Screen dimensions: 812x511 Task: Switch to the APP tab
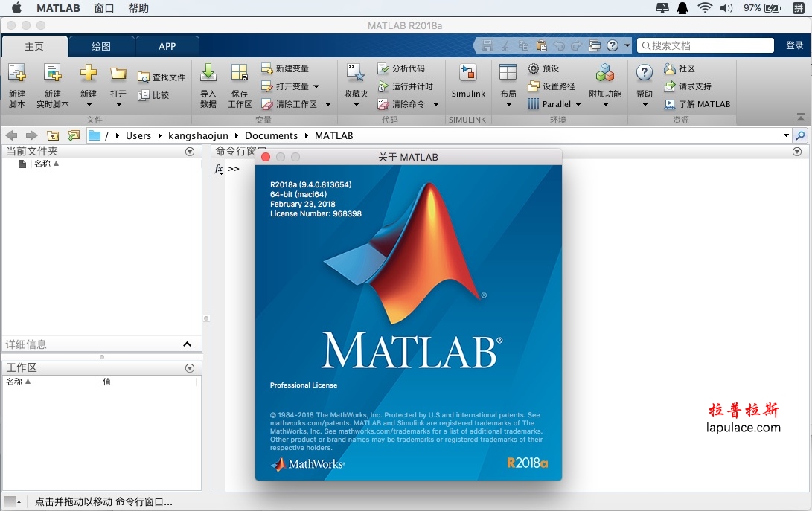[x=167, y=47]
